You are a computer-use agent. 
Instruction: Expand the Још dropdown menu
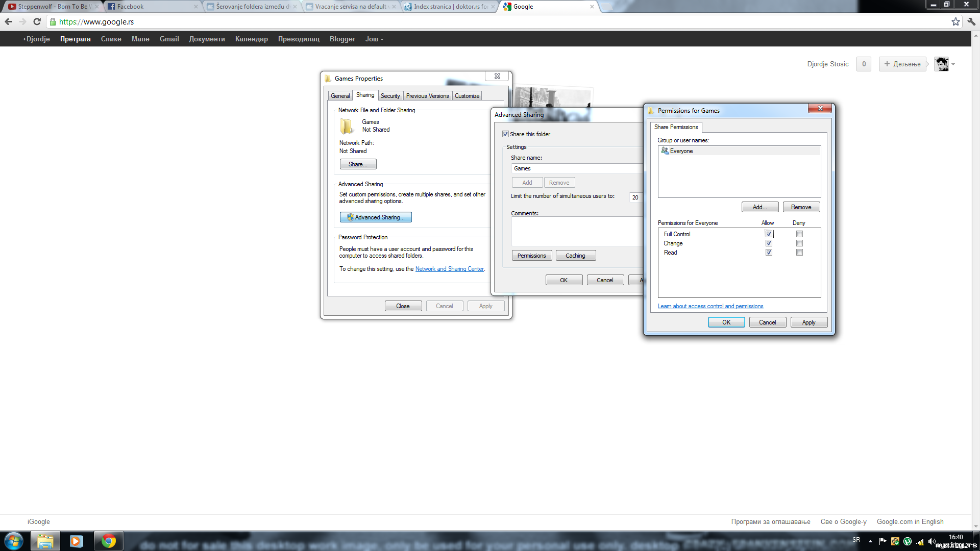point(374,39)
